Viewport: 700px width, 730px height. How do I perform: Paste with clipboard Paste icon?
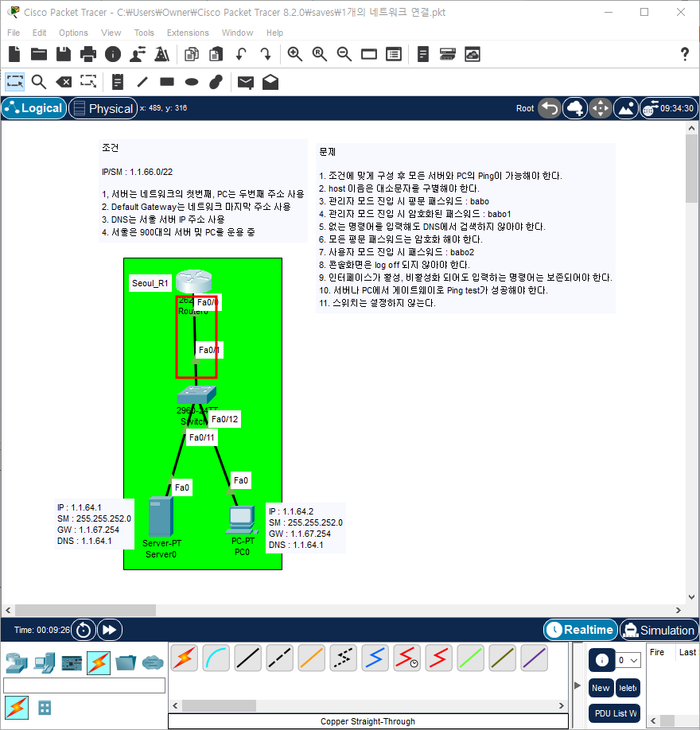point(216,54)
